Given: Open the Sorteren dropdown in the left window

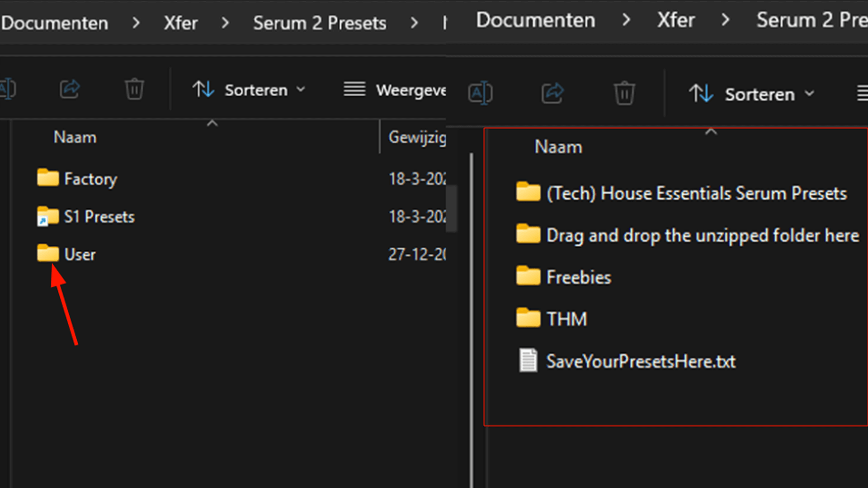Looking at the screenshot, I should click(x=256, y=89).
